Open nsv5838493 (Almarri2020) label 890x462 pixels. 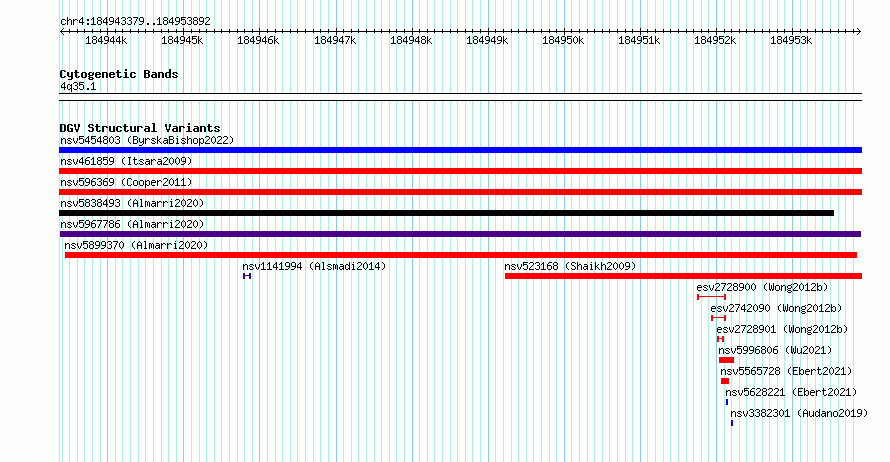[132, 203]
